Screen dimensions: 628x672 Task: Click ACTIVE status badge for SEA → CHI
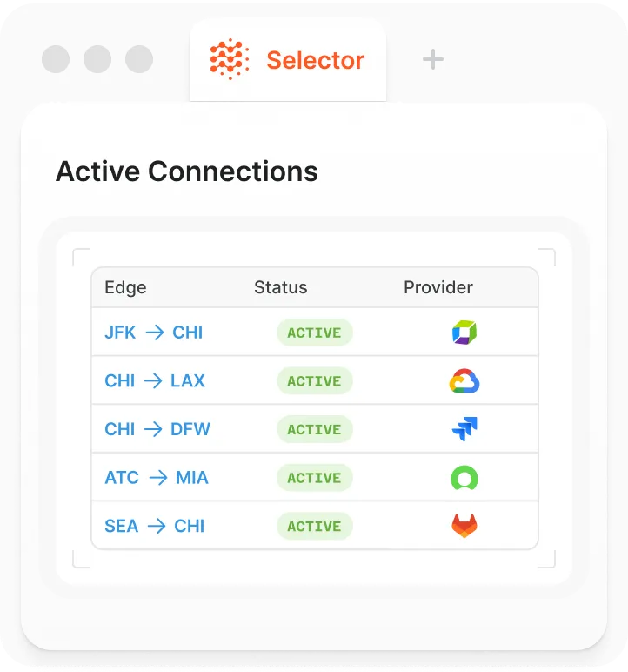pyautogui.click(x=314, y=526)
